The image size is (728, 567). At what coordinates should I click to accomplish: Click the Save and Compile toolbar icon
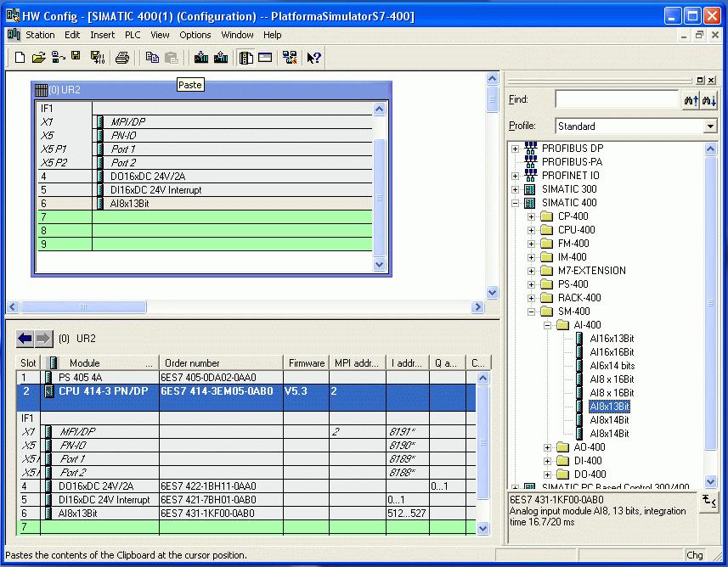98,58
